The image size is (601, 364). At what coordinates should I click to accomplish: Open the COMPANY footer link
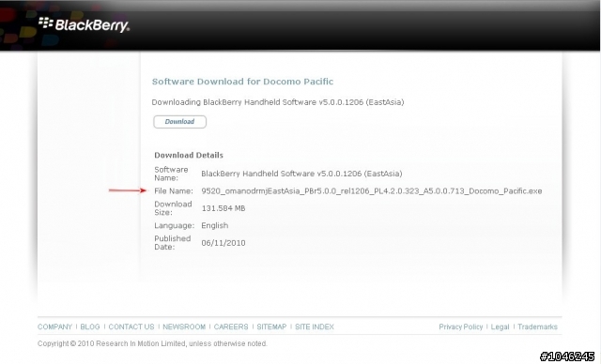click(54, 326)
